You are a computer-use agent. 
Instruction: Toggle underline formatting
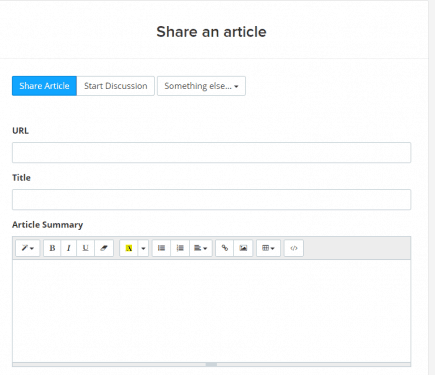click(x=86, y=248)
